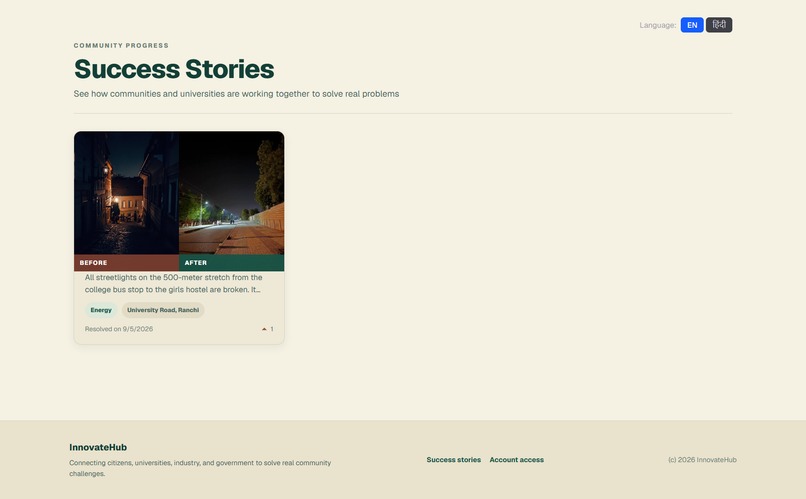The height and width of the screenshot is (499, 806).
Task: Open the Before street photo
Action: point(126,193)
